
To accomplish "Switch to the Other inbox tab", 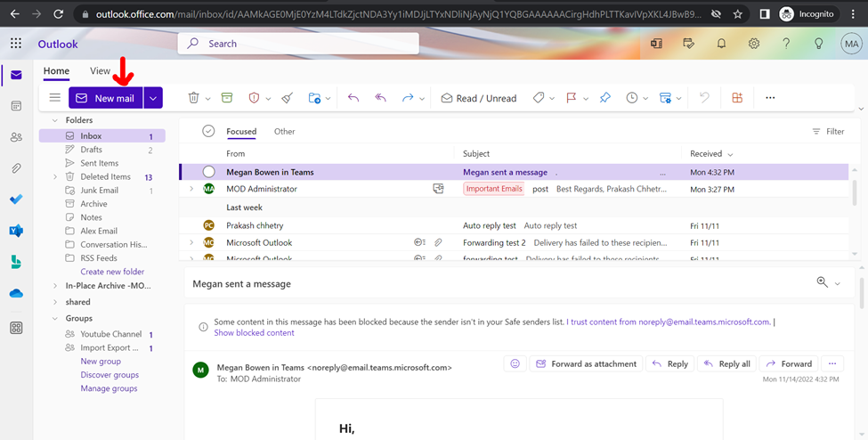I will (x=285, y=131).
